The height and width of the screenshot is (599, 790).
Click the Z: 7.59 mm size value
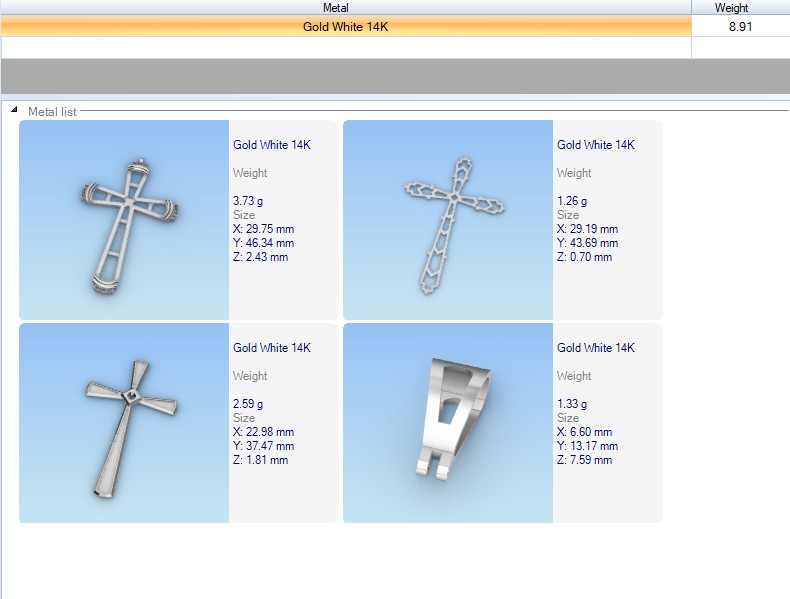click(584, 460)
